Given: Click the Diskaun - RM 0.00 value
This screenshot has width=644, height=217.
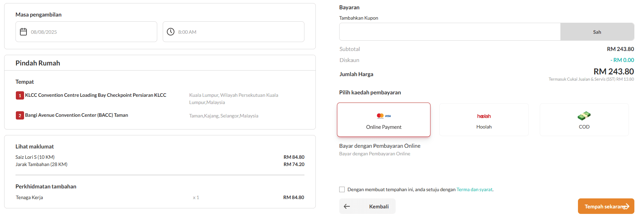Looking at the screenshot, I should [x=622, y=60].
